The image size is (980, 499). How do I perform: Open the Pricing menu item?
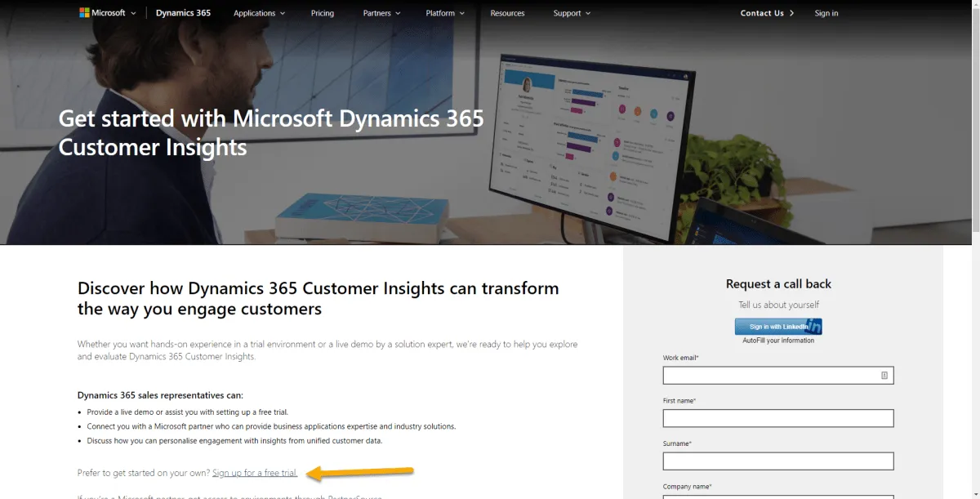(323, 13)
